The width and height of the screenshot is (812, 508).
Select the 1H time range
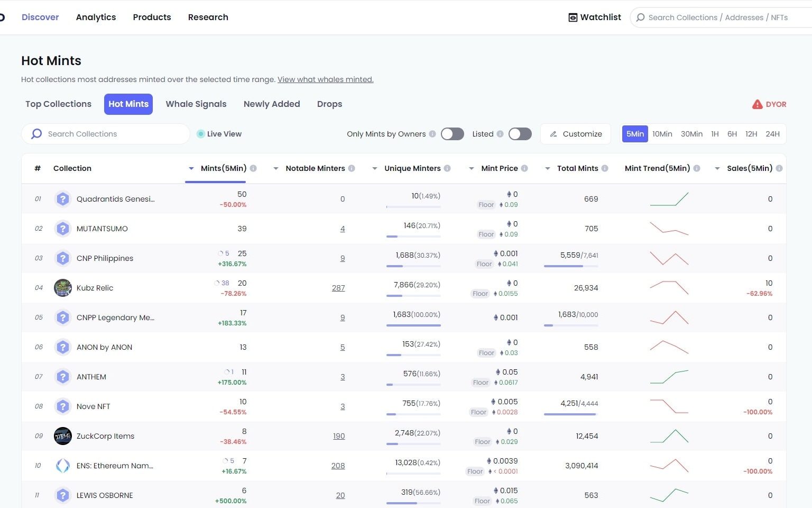coord(715,134)
